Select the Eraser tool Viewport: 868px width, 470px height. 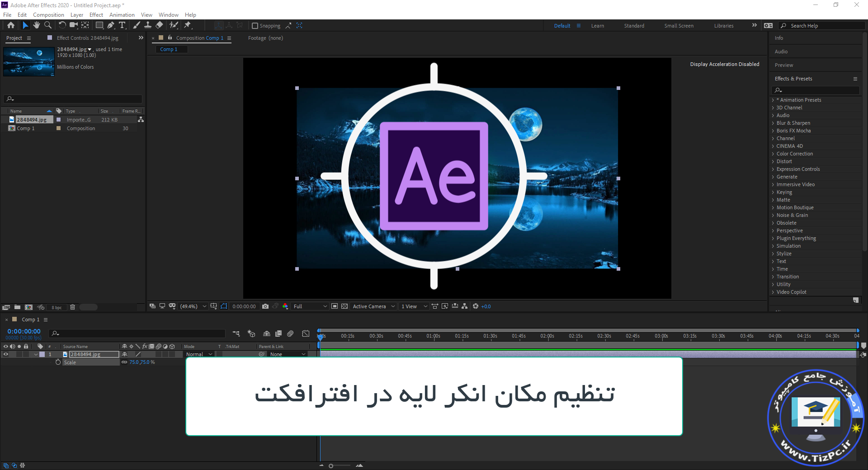point(159,25)
